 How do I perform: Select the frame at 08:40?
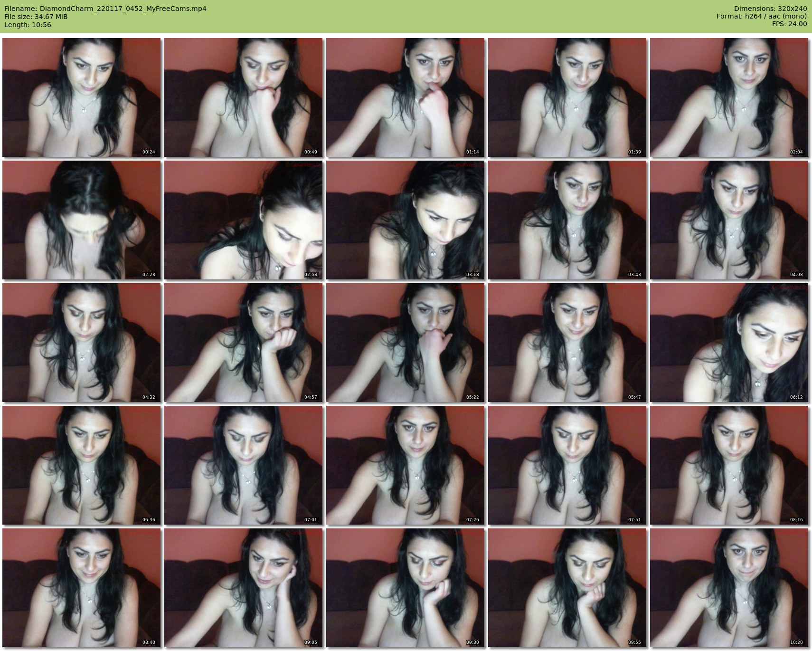click(82, 588)
